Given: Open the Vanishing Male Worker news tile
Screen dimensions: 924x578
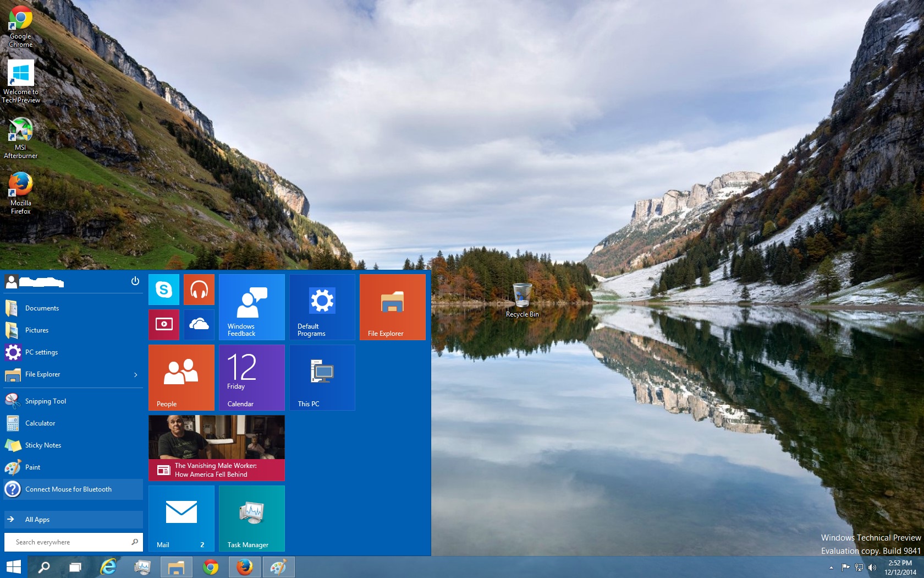Looking at the screenshot, I should point(216,448).
